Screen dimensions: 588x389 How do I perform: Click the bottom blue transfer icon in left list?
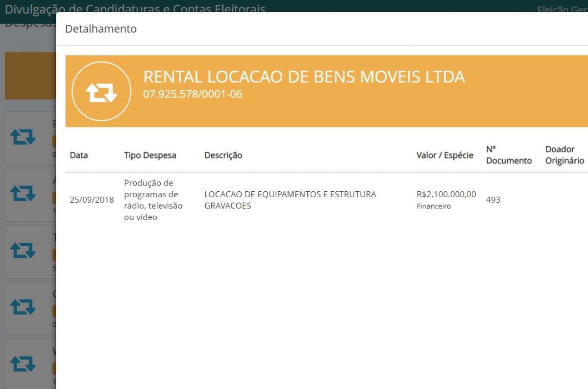23,363
